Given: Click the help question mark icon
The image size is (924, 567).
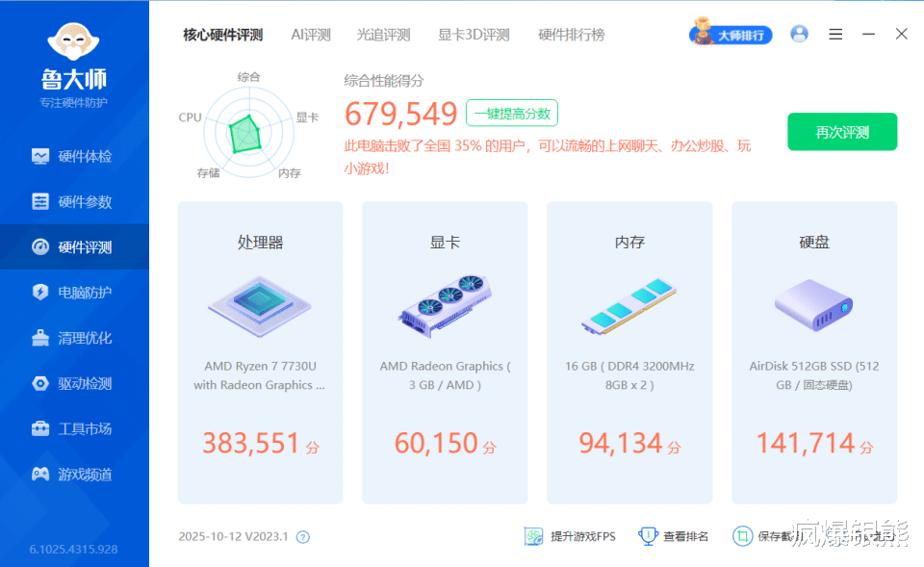Looking at the screenshot, I should point(303,537).
